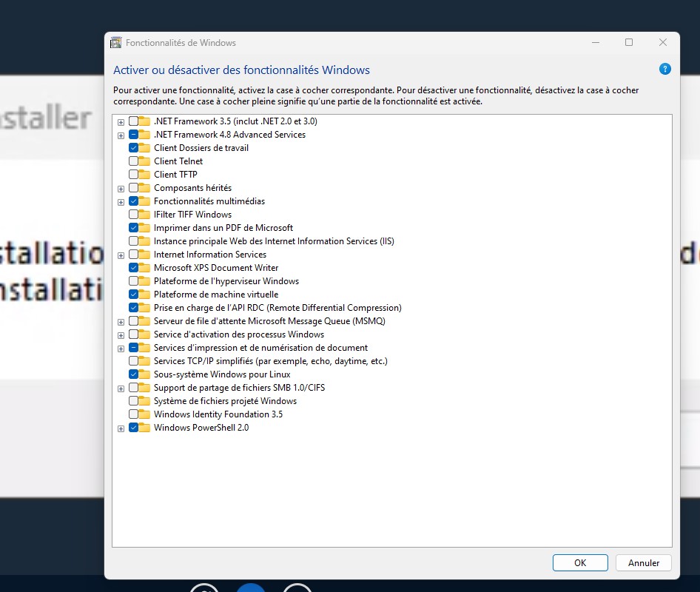
Task: Uncheck Sous-système Windows pour Linux
Action: tap(133, 374)
